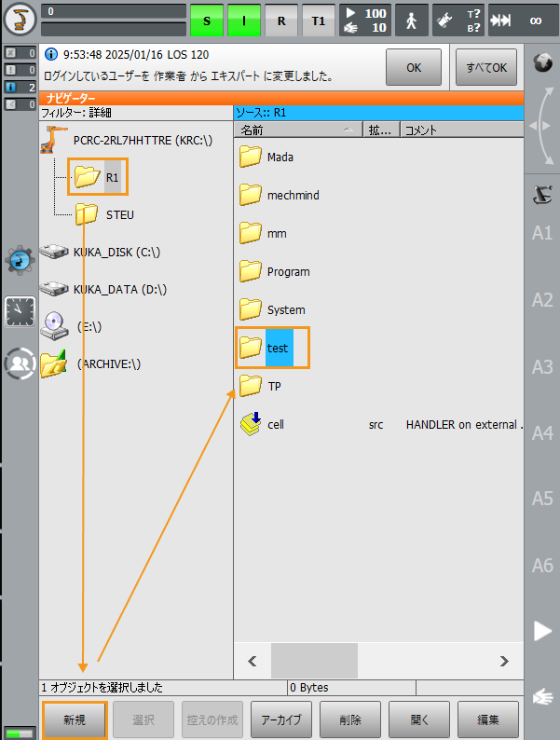Click the フィルター: 詳細 filter label

coord(76,113)
